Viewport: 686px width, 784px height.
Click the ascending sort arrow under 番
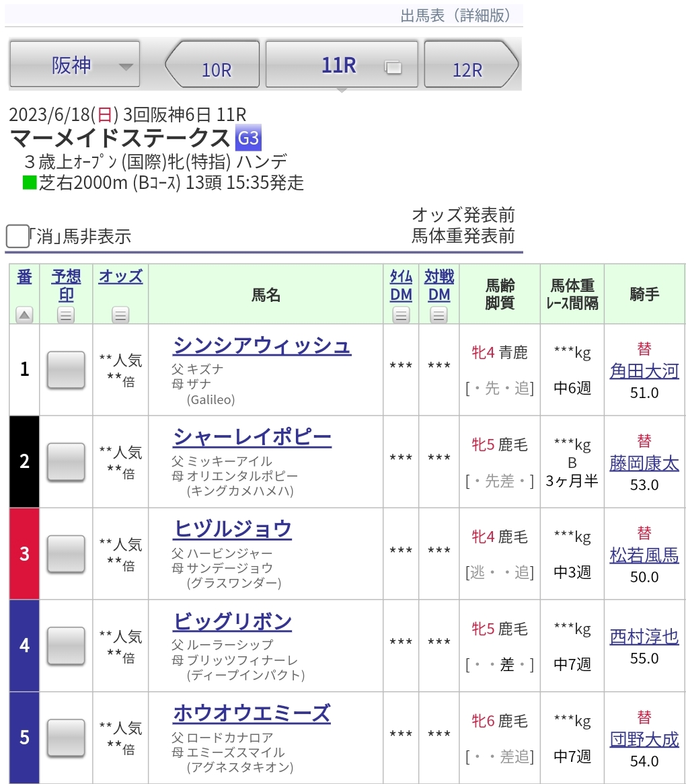(x=24, y=315)
